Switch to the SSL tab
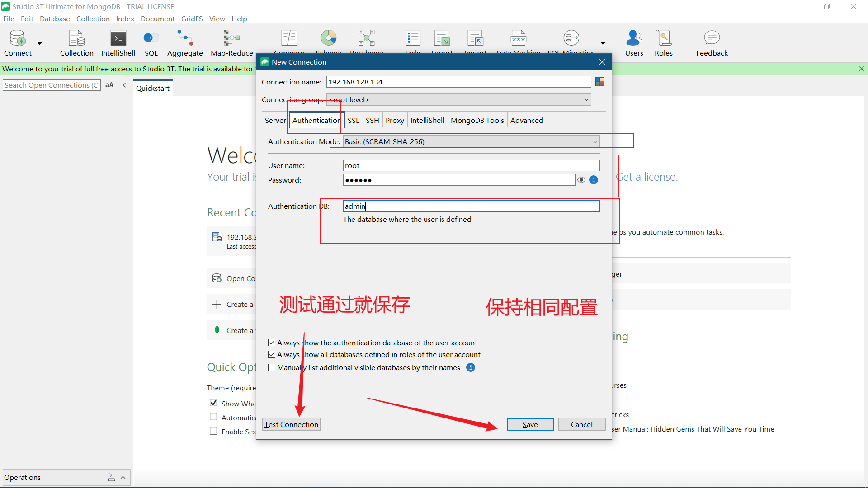The height and width of the screenshot is (488, 868). coord(353,120)
